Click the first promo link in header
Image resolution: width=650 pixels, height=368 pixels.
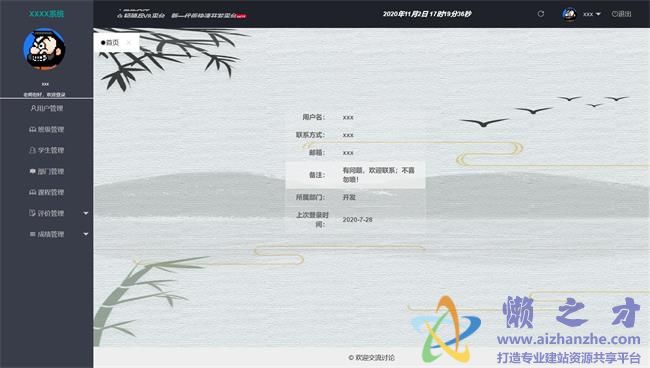click(141, 15)
